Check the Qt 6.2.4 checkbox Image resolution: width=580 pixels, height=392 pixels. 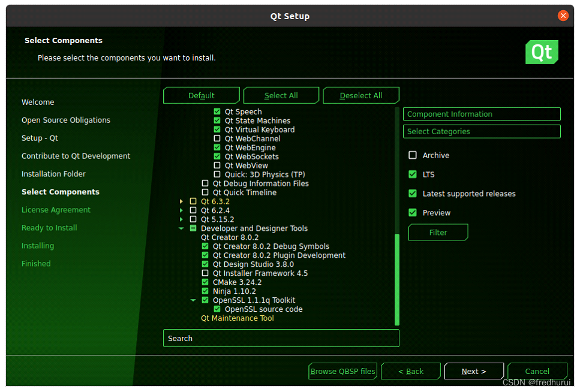pyautogui.click(x=193, y=210)
